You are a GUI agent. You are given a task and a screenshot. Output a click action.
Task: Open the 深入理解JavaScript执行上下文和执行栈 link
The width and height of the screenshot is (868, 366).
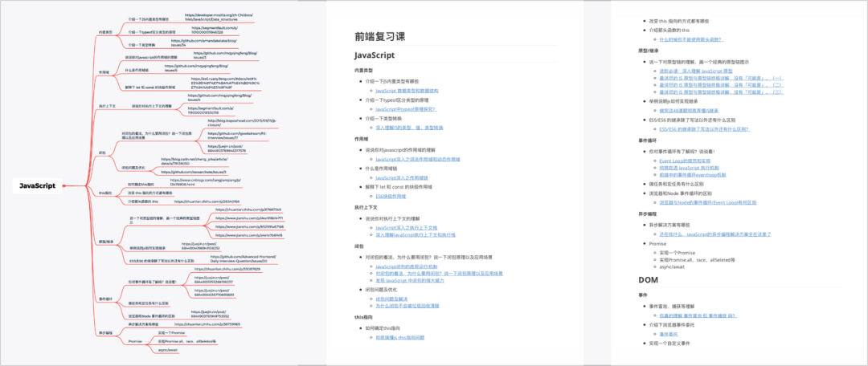point(416,234)
